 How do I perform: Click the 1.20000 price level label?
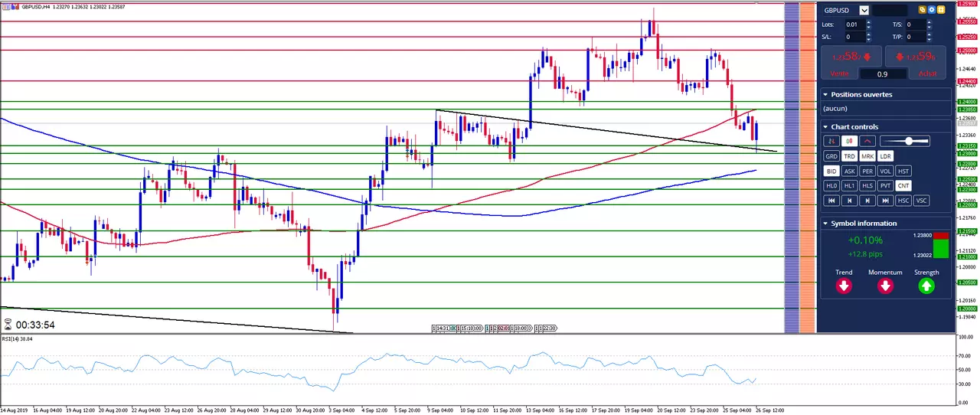pos(967,308)
